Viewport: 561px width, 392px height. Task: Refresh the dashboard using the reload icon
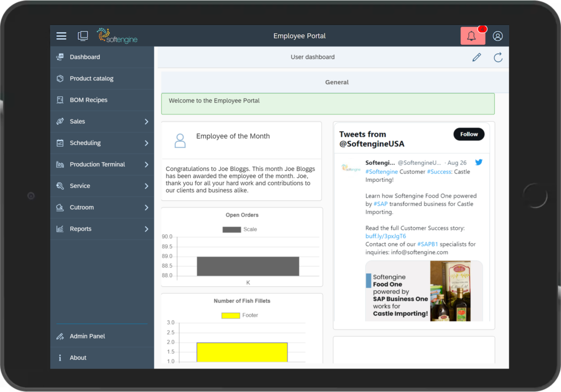coord(497,57)
